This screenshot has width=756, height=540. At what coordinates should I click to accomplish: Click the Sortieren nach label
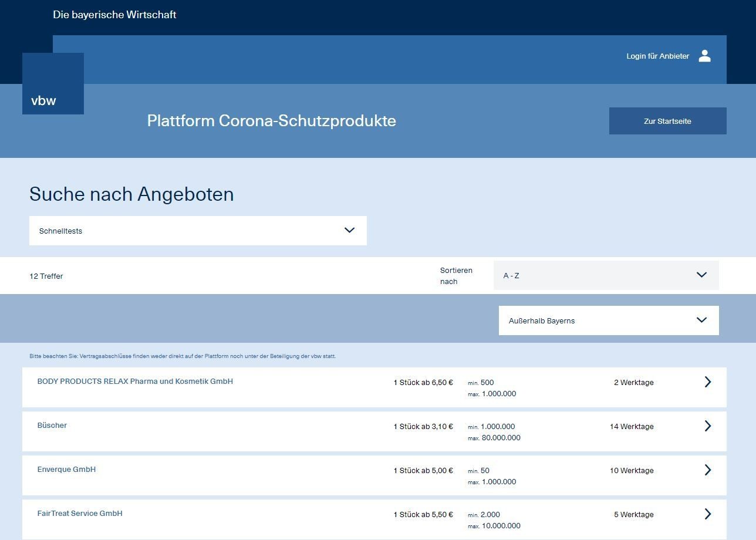click(456, 276)
